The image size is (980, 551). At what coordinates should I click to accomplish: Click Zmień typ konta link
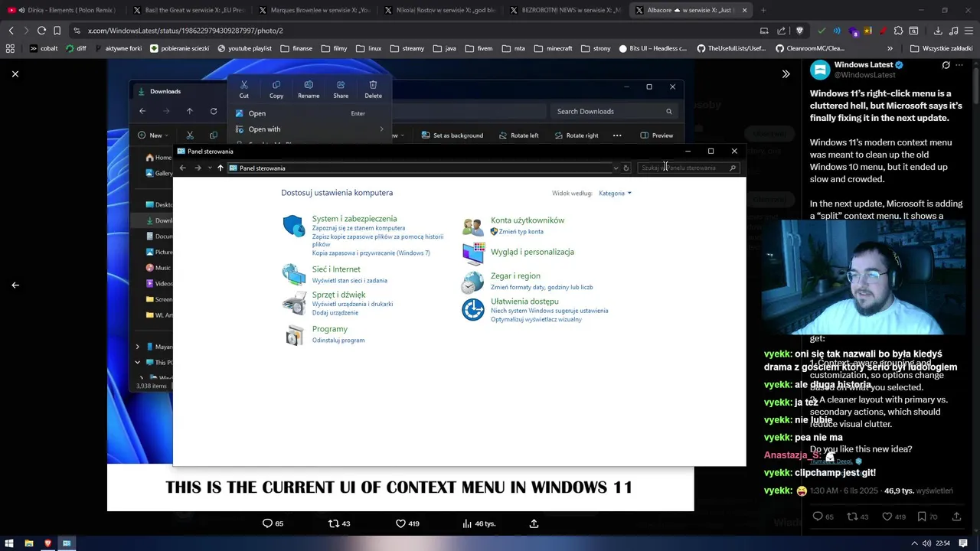[521, 231]
